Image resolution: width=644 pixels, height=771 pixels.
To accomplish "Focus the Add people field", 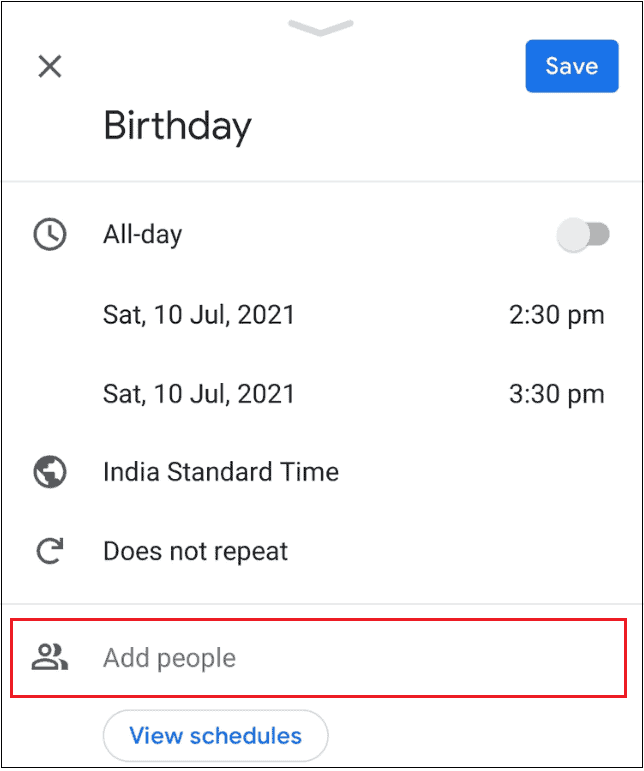I will click(340, 658).
